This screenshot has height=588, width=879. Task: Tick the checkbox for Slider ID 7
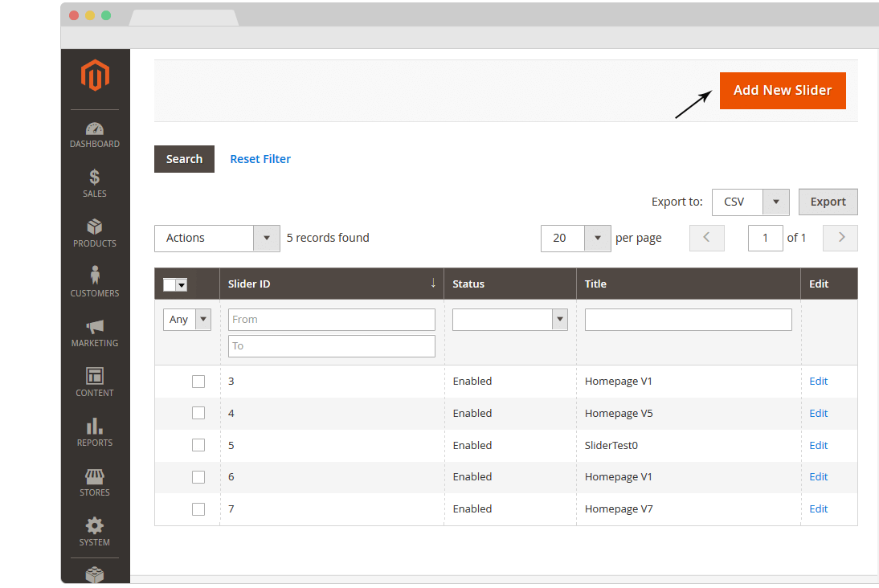tap(198, 509)
